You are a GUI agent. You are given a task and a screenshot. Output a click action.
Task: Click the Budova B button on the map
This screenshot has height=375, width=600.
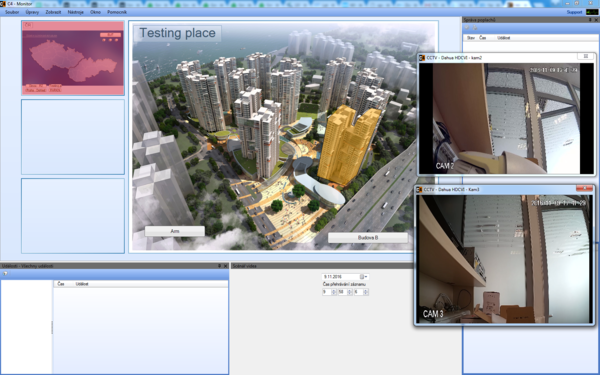(368, 238)
